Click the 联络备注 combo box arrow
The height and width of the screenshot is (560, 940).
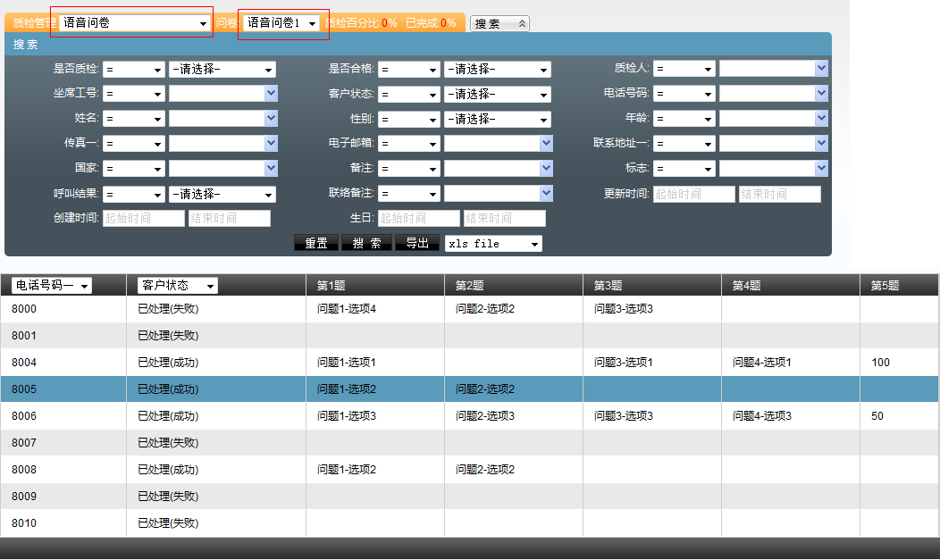(546, 193)
